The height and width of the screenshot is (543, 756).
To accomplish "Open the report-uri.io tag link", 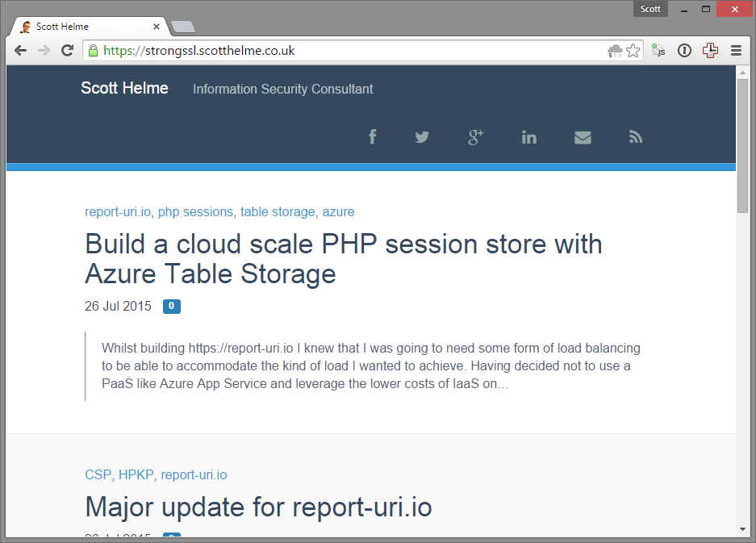I will click(x=118, y=211).
